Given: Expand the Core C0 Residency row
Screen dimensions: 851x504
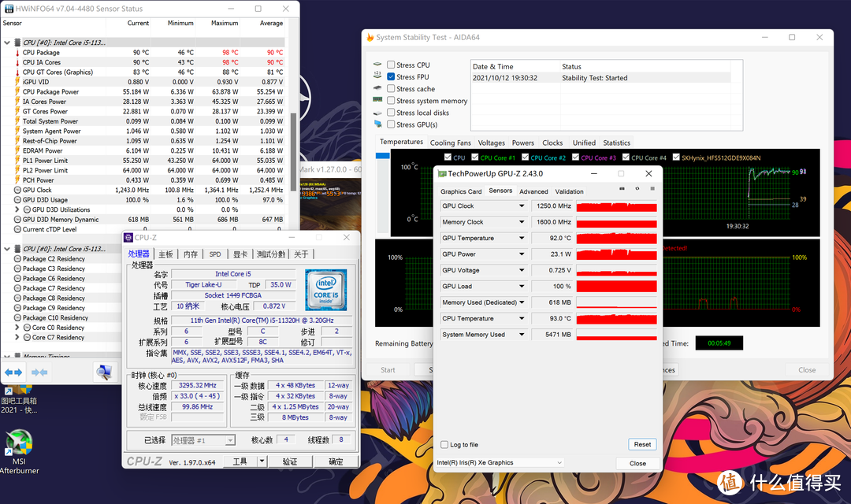Looking at the screenshot, I should (x=17, y=328).
